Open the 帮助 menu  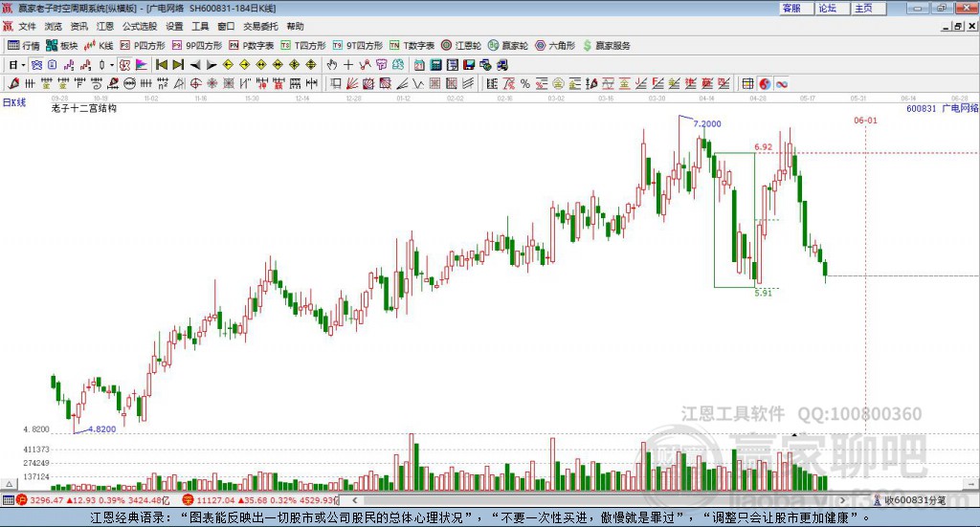[295, 26]
